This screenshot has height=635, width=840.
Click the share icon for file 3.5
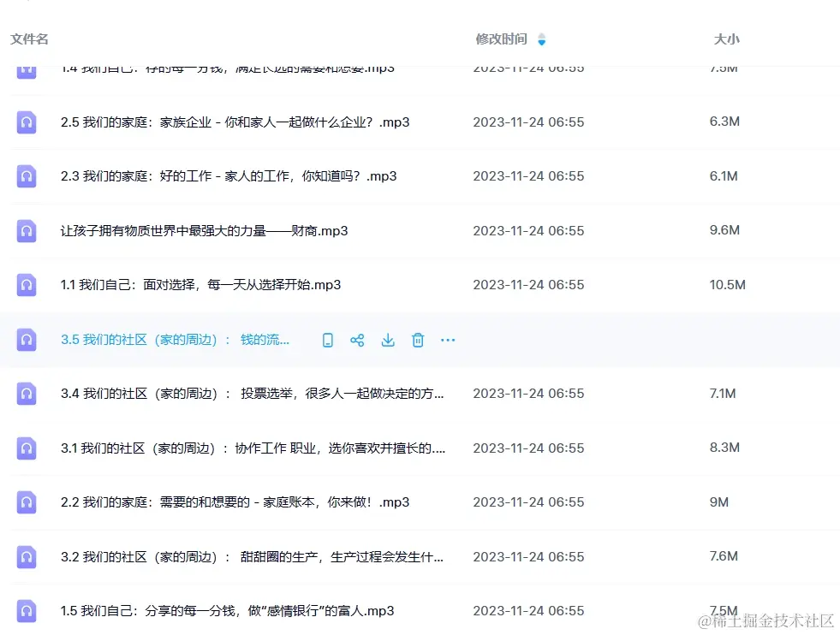[x=357, y=340]
